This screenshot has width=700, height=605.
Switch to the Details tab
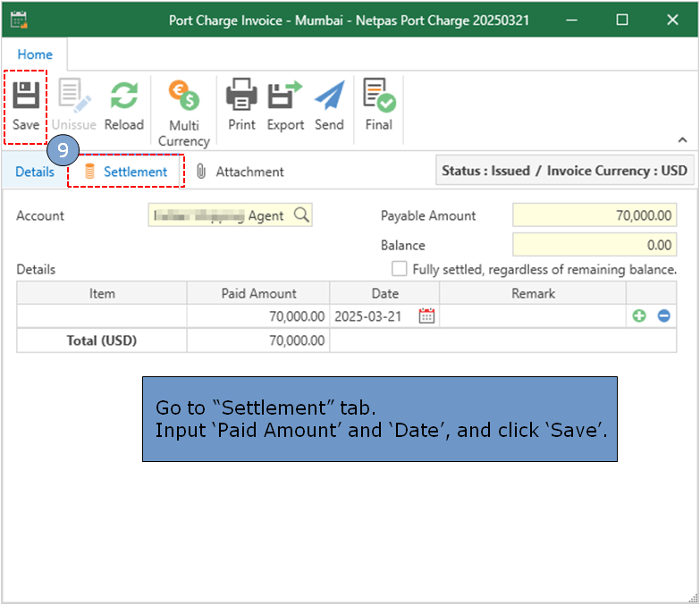35,172
